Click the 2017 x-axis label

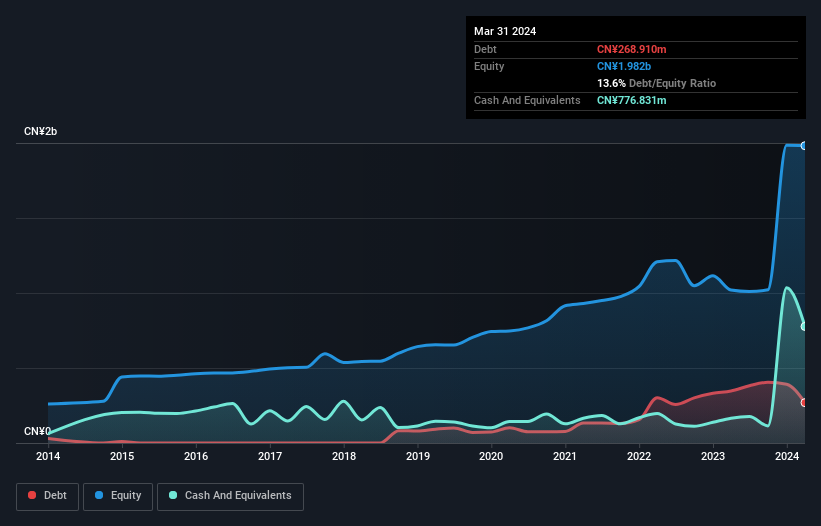click(x=270, y=456)
